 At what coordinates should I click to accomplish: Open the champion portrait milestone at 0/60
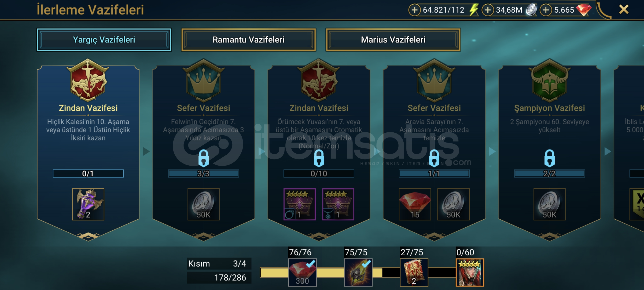(470, 272)
